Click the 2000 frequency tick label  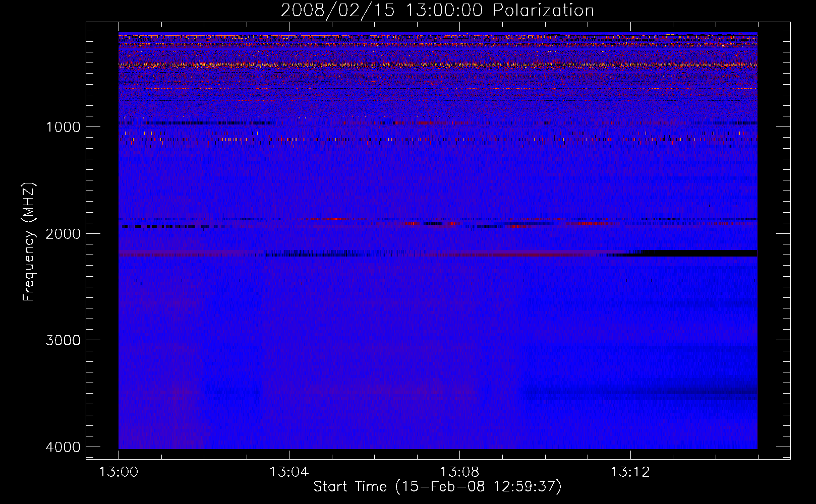pyautogui.click(x=63, y=234)
